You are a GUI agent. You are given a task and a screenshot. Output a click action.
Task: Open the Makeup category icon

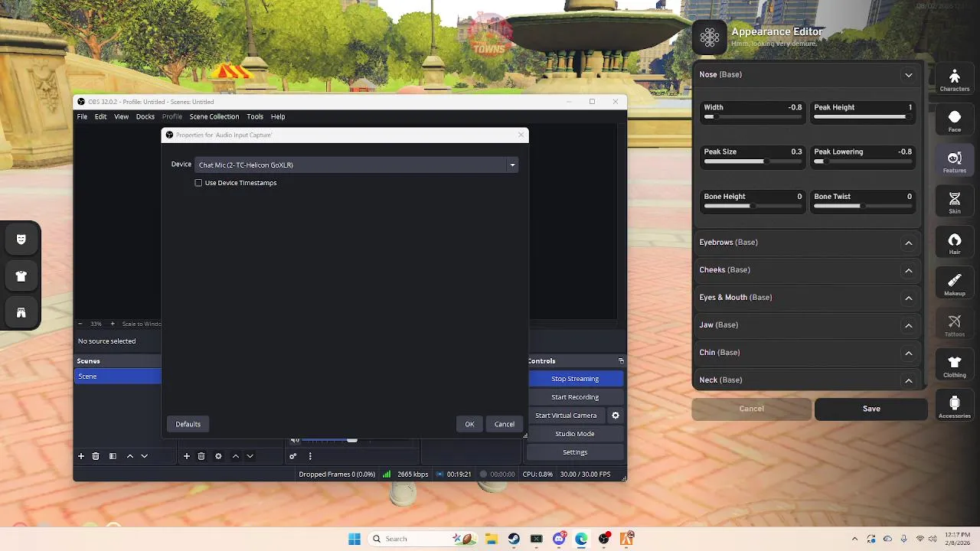pos(954,284)
